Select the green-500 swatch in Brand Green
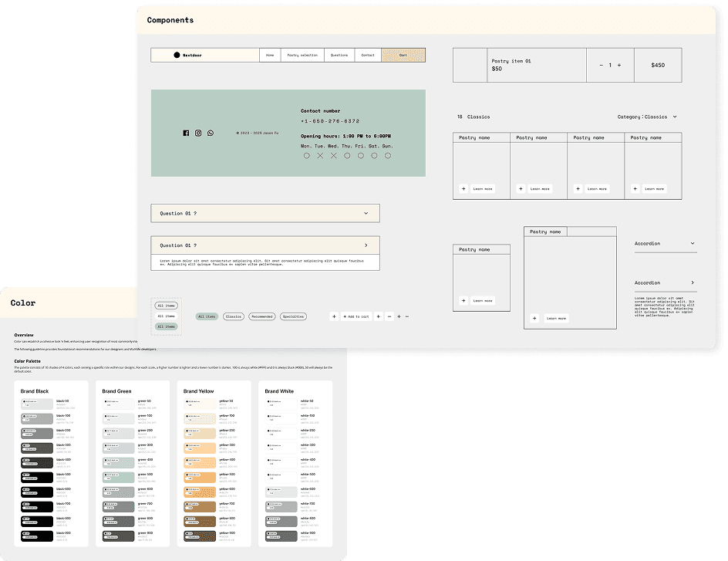 pyautogui.click(x=119, y=478)
